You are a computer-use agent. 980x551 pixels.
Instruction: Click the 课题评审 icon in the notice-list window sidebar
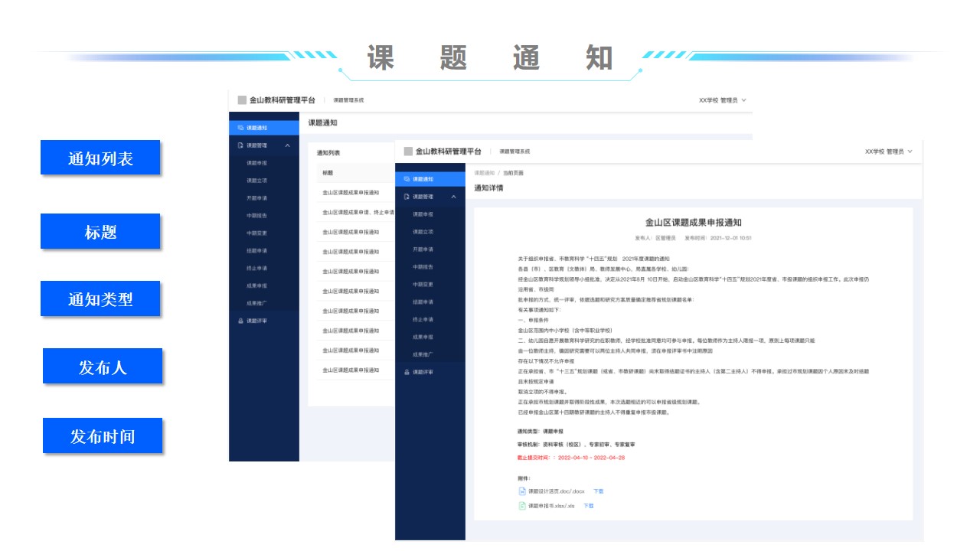[x=240, y=321]
